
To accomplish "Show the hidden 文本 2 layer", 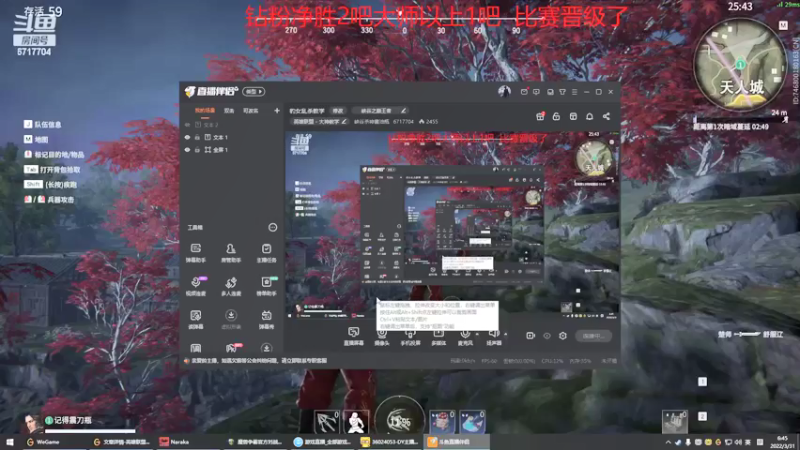I will tap(187, 124).
